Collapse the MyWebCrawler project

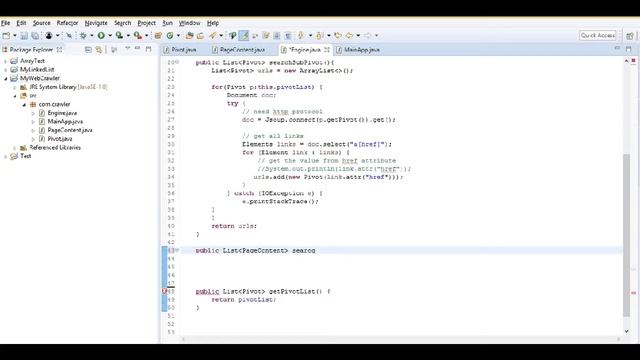coord(5,78)
